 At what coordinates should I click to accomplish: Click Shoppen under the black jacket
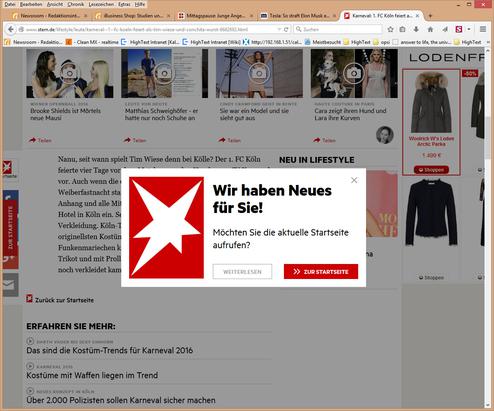(431, 277)
